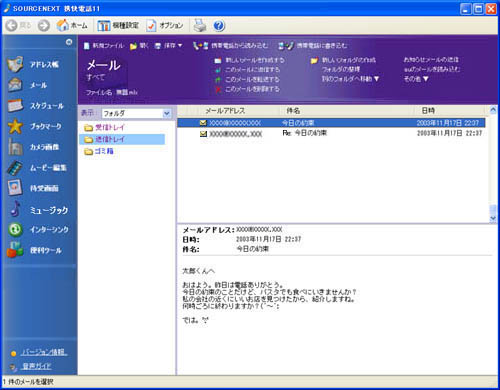The width and height of the screenshot is (500, 390).
Task: Open help with the question mark icon
Action: [219, 25]
